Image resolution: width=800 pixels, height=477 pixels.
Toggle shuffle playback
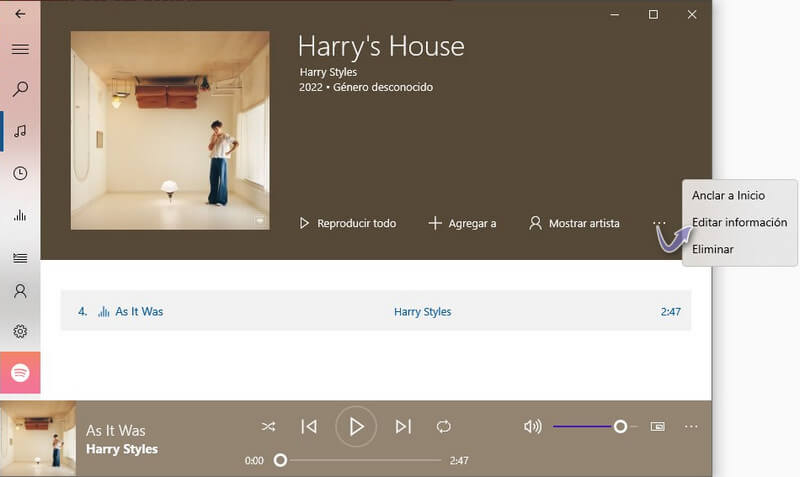coord(268,426)
